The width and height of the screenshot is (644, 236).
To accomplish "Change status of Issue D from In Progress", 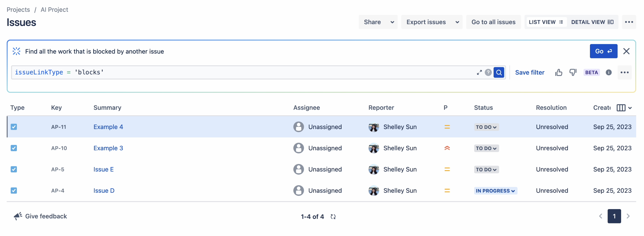I will [495, 190].
